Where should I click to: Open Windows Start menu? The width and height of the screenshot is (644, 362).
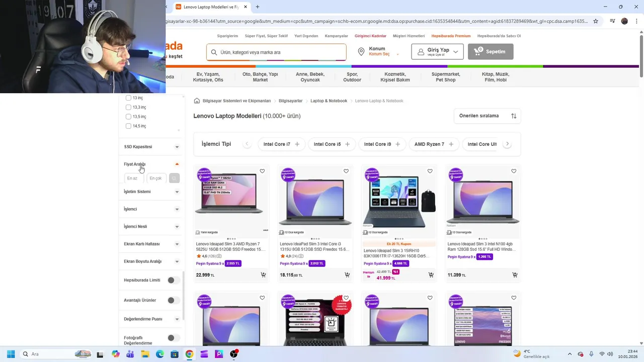pos(11,354)
